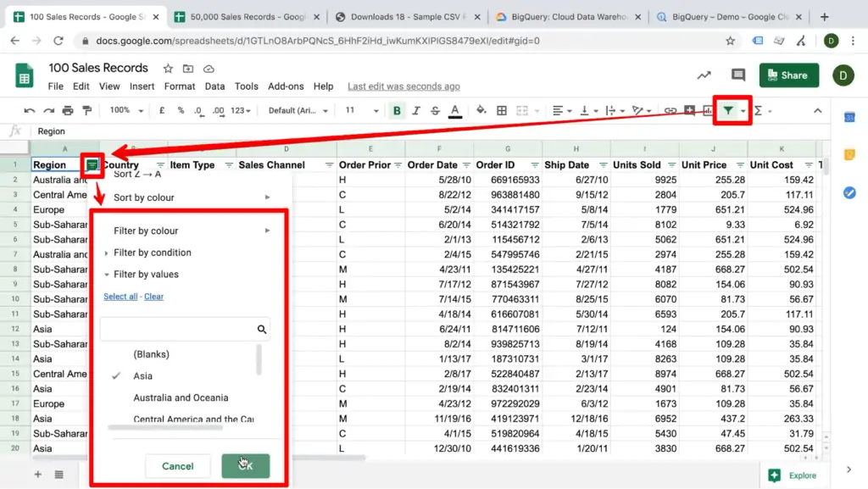
Task: Apply strikethrough formatting
Action: [x=434, y=110]
